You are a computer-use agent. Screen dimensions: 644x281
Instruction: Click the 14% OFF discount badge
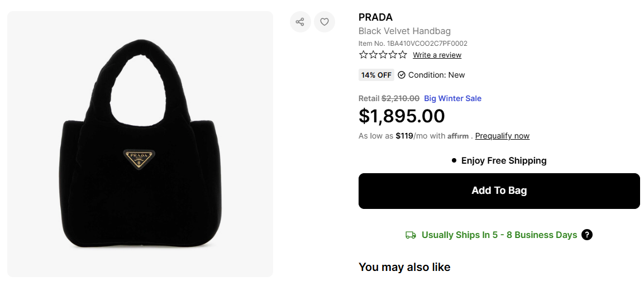[x=376, y=75]
